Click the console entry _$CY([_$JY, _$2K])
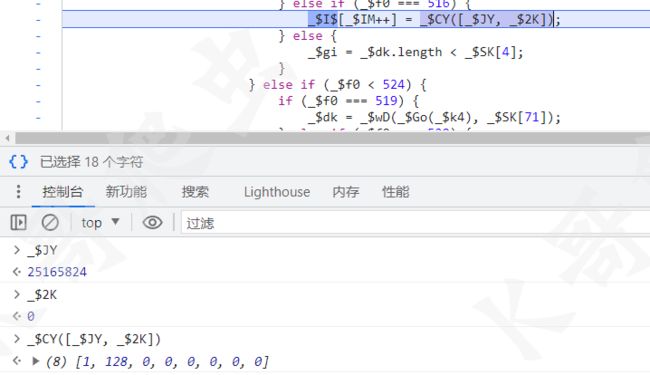 (x=94, y=339)
